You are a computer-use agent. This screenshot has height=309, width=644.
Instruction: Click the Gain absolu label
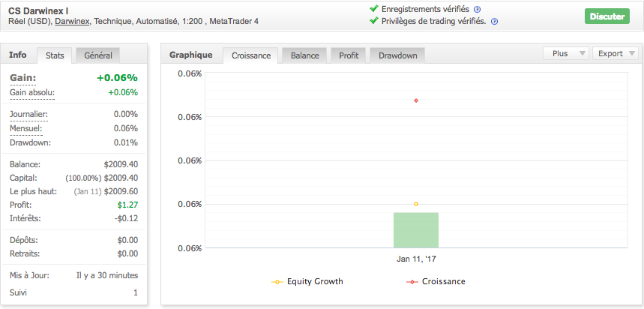[32, 92]
